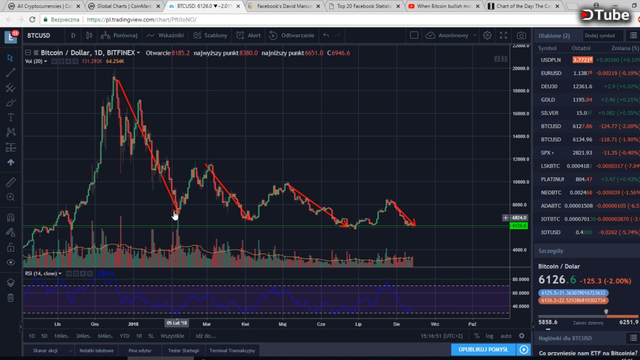
Task: Reload the page with browser refresh button
Action: point(32,19)
